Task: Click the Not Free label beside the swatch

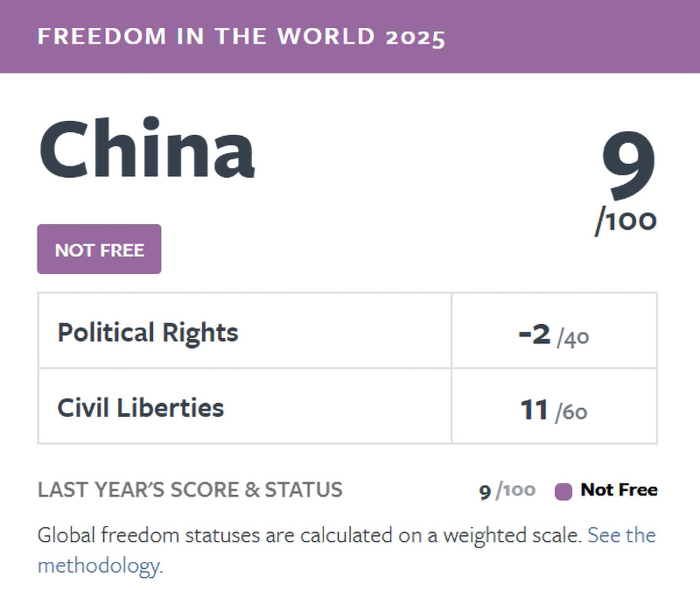Action: (619, 490)
